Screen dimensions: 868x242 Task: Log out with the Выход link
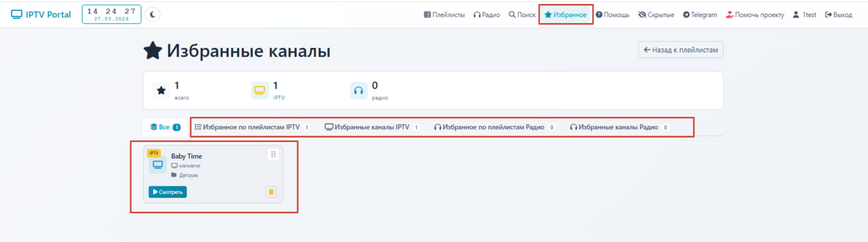click(x=838, y=15)
